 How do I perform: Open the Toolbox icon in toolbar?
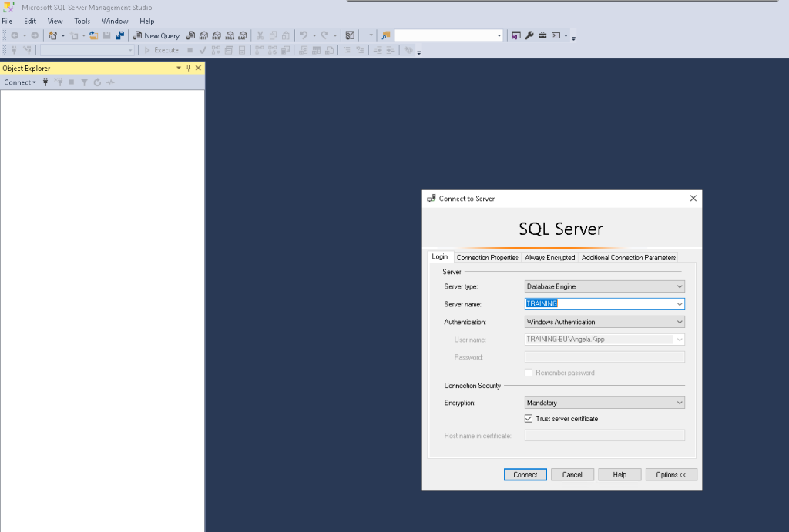pyautogui.click(x=542, y=35)
